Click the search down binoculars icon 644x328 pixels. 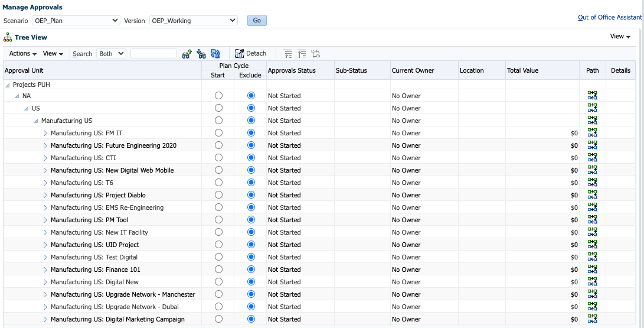(x=201, y=53)
